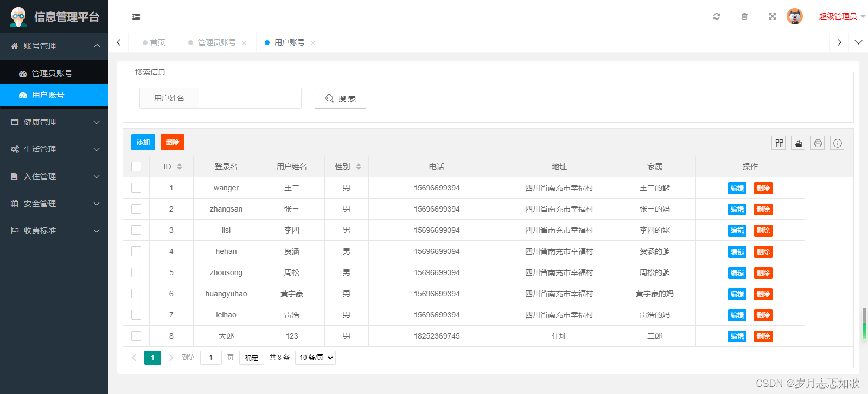The height and width of the screenshot is (394, 868).
Task: Toggle the select-all header checkbox
Action: click(x=136, y=167)
